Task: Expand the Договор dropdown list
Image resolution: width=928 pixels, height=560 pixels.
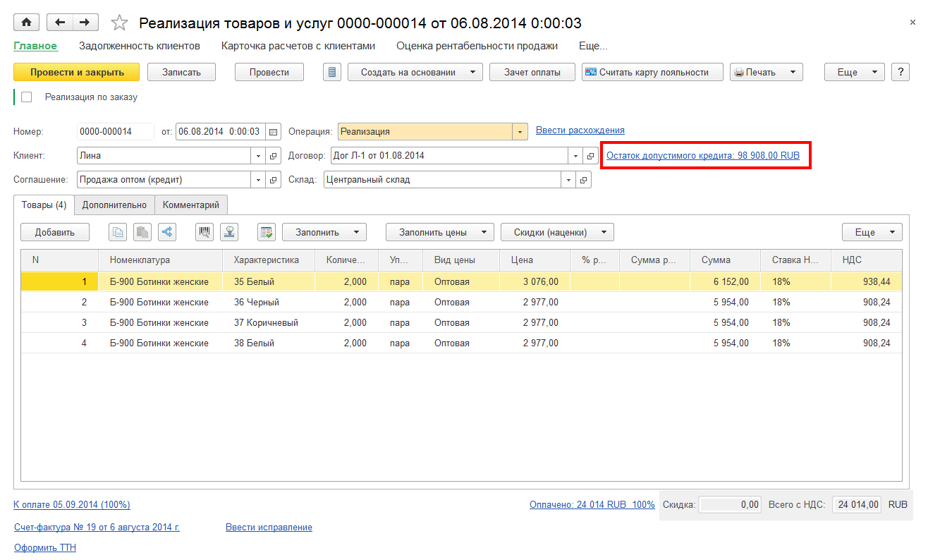Action: [x=575, y=156]
